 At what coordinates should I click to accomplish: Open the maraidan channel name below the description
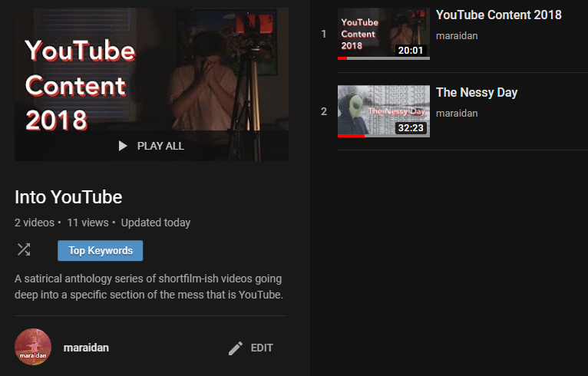86,348
